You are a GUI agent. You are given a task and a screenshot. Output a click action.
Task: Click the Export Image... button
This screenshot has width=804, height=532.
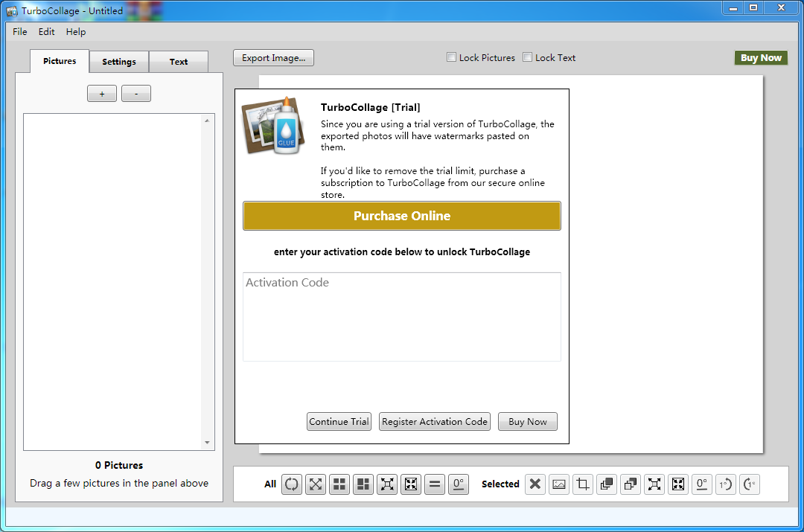click(273, 58)
